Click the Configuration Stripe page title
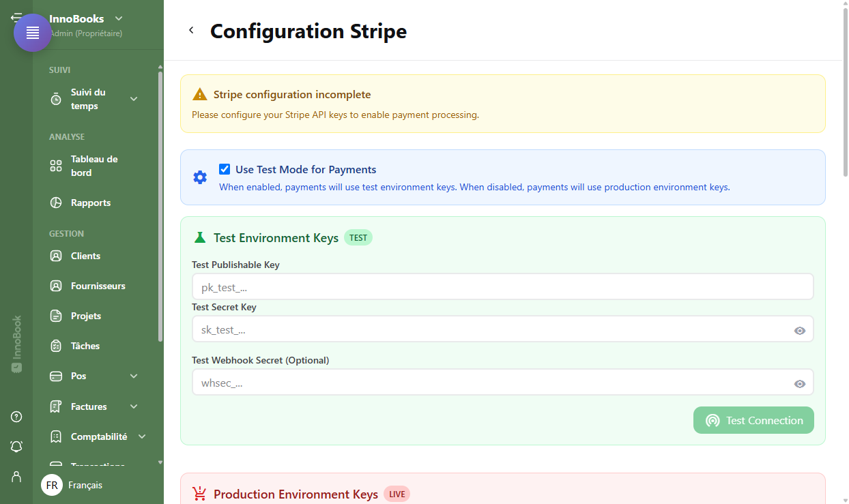 308,31
